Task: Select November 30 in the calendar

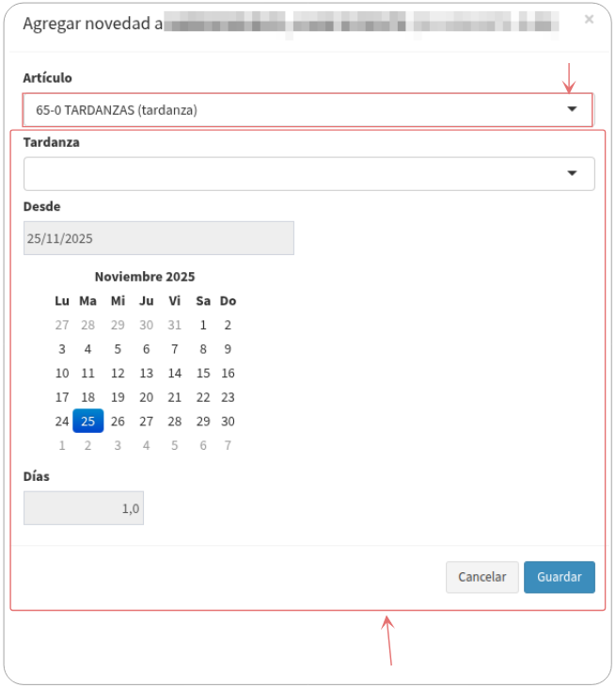Action: (228, 422)
